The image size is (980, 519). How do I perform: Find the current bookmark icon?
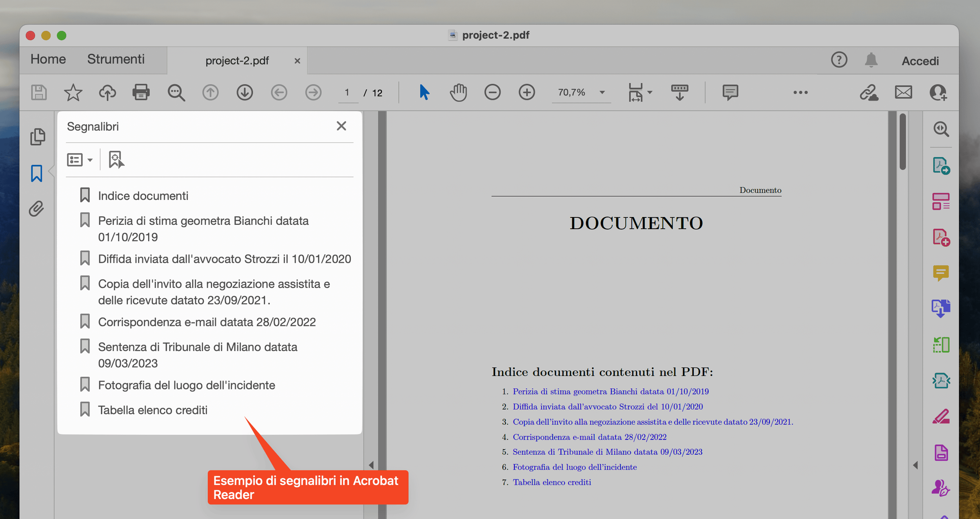click(116, 160)
